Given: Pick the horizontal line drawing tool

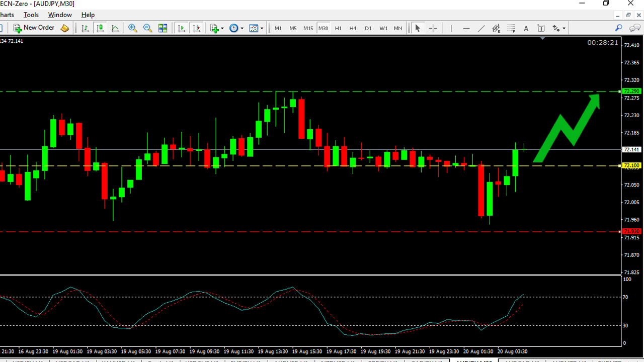Looking at the screenshot, I should [466, 28].
